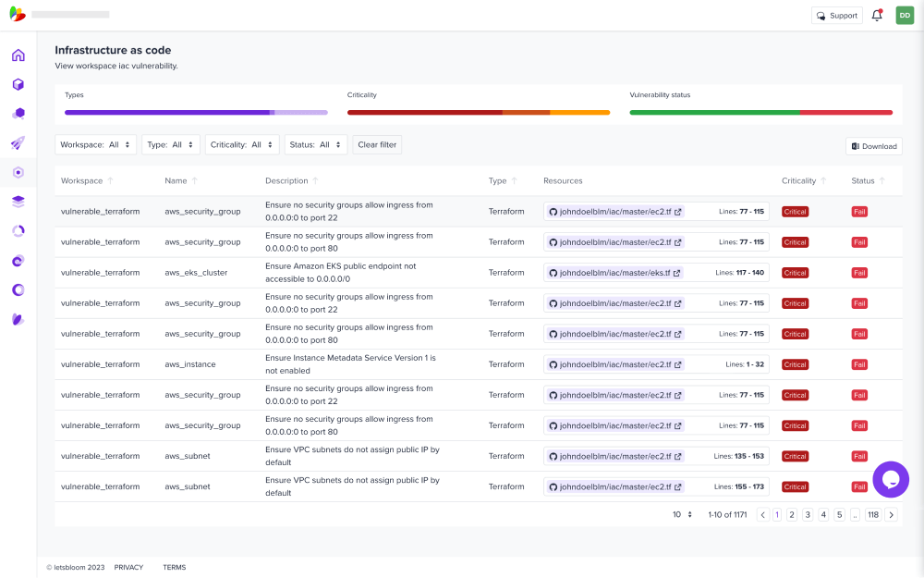Click Resources column header

coord(563,180)
